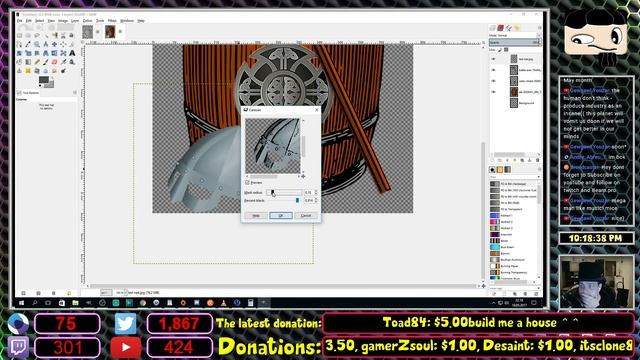
Task: Toggle eye of orange wood thumbnail layer
Action: (x=493, y=92)
